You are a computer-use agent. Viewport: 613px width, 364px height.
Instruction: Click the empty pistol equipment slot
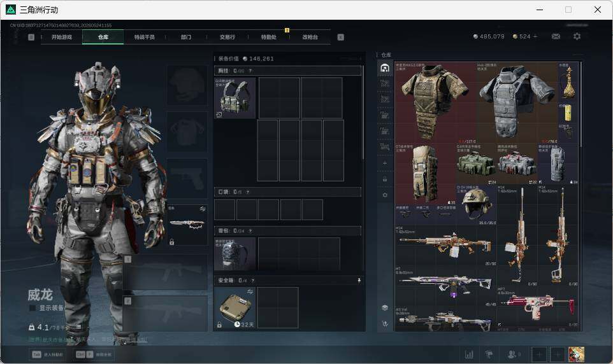[187, 178]
